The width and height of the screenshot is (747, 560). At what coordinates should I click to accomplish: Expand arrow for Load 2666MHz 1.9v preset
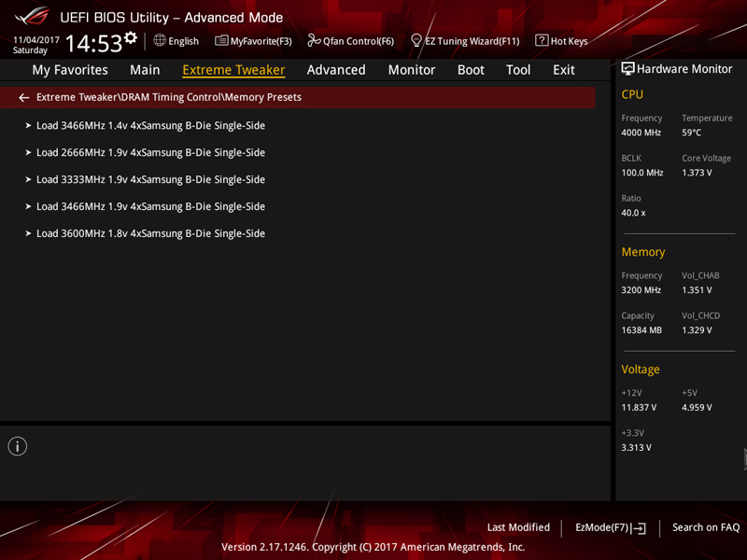(x=28, y=153)
